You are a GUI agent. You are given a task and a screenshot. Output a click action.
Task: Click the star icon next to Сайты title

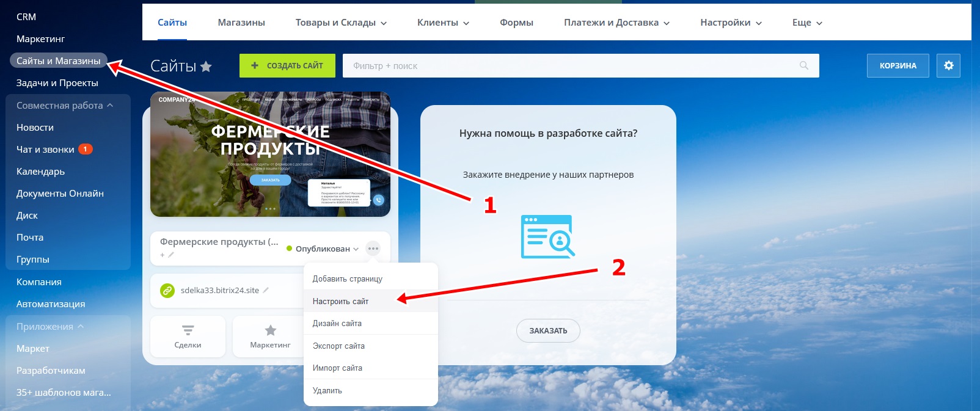tap(206, 67)
